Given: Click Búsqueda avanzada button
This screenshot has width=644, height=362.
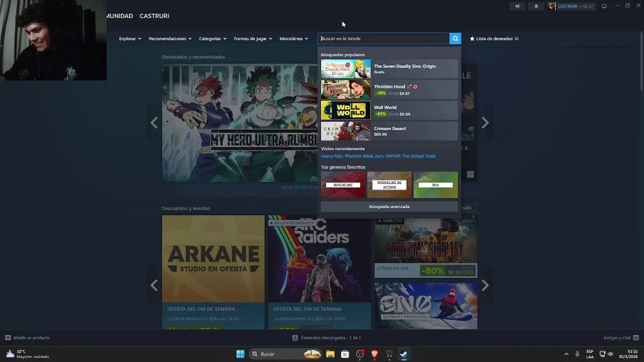Looking at the screenshot, I should click(389, 207).
